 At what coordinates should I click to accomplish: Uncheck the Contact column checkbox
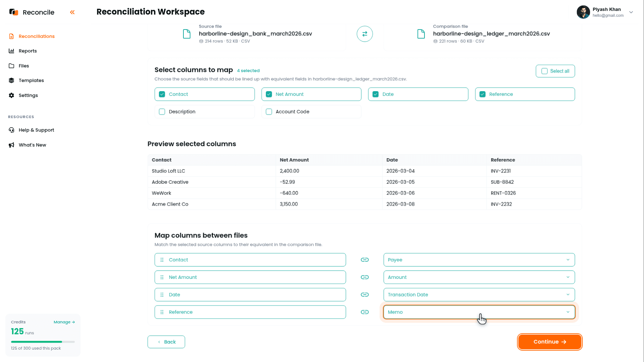point(162,94)
